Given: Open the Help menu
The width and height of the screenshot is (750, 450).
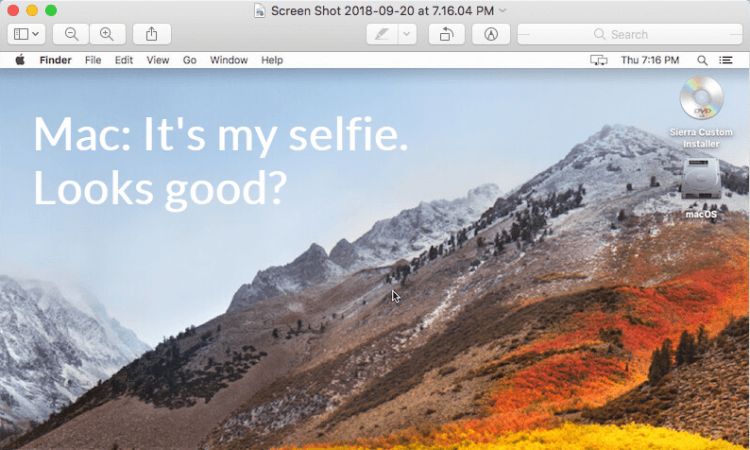Looking at the screenshot, I should pos(272,60).
